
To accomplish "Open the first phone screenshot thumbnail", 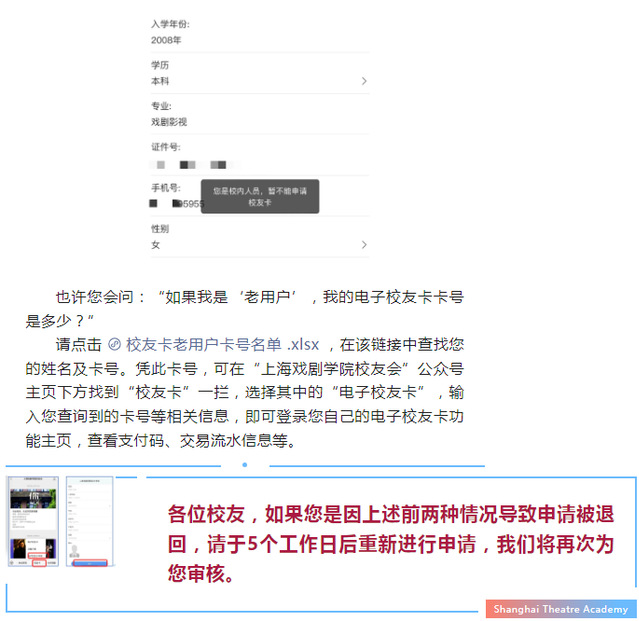I will click(32, 522).
